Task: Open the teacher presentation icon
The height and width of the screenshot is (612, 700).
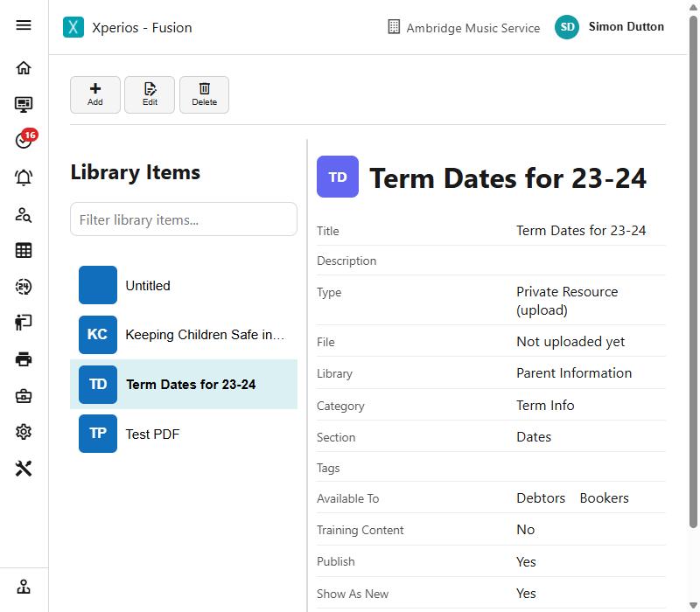Action: click(24, 322)
